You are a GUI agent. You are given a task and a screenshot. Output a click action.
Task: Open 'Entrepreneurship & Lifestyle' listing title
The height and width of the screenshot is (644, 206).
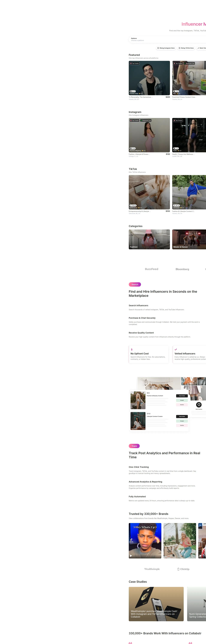coord(140,211)
